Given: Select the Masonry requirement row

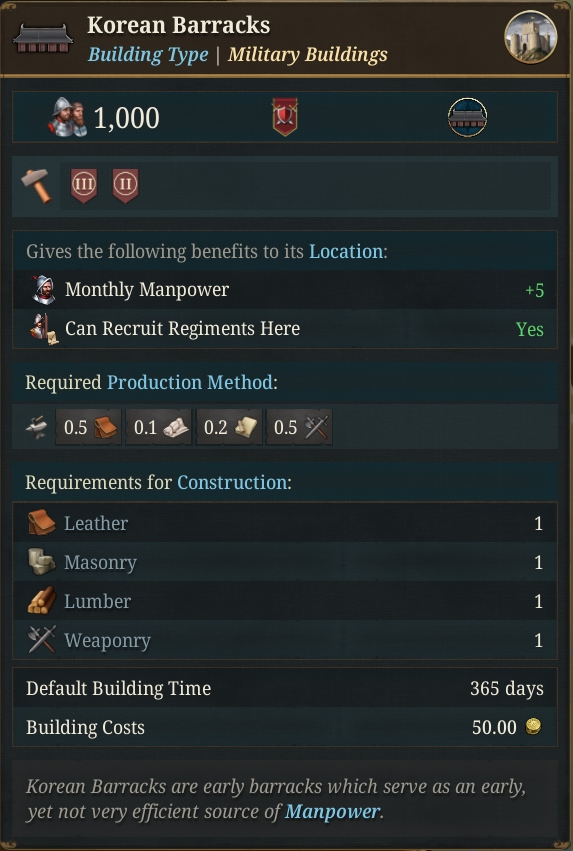Looking at the screenshot, I should tap(285, 562).
